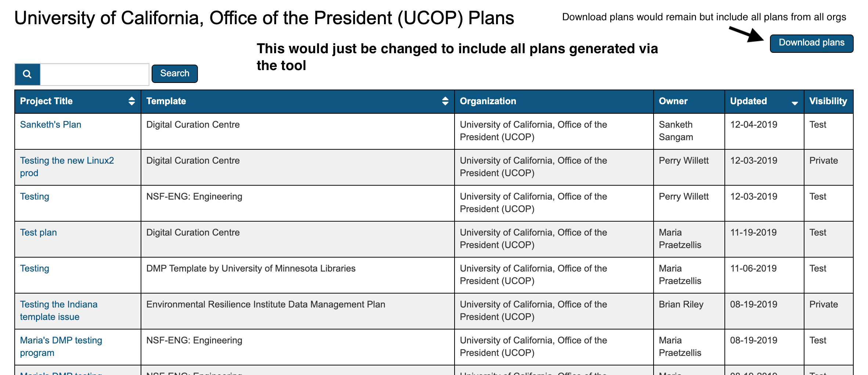This screenshot has height=375, width=868.
Task: Click the magnifying glass search icon
Action: tap(27, 74)
